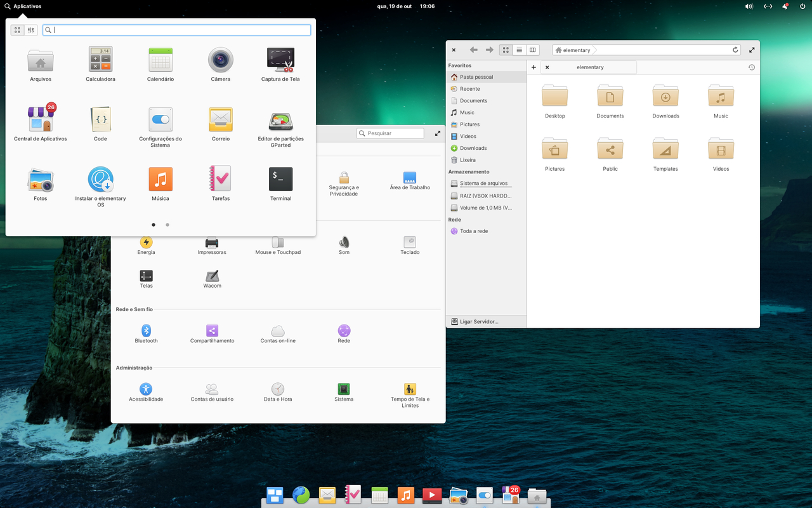812x508 pixels.
Task: Click inside the launcher search field
Action: 176,29
